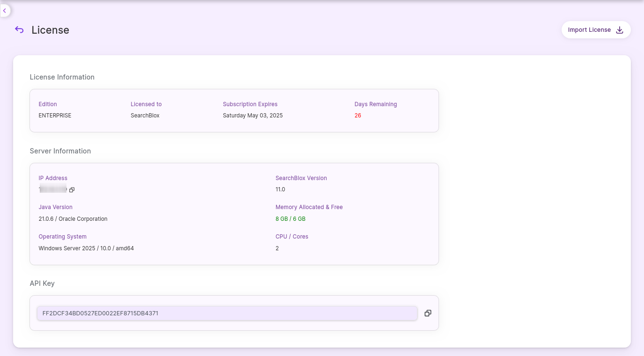Click the 'License' page title
This screenshot has height=356, width=644.
(x=51, y=30)
